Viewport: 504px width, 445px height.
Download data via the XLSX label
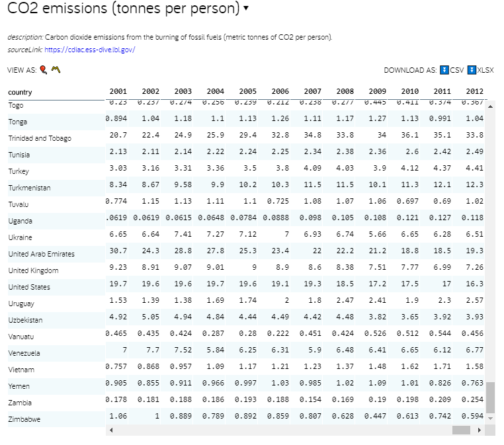(485, 70)
